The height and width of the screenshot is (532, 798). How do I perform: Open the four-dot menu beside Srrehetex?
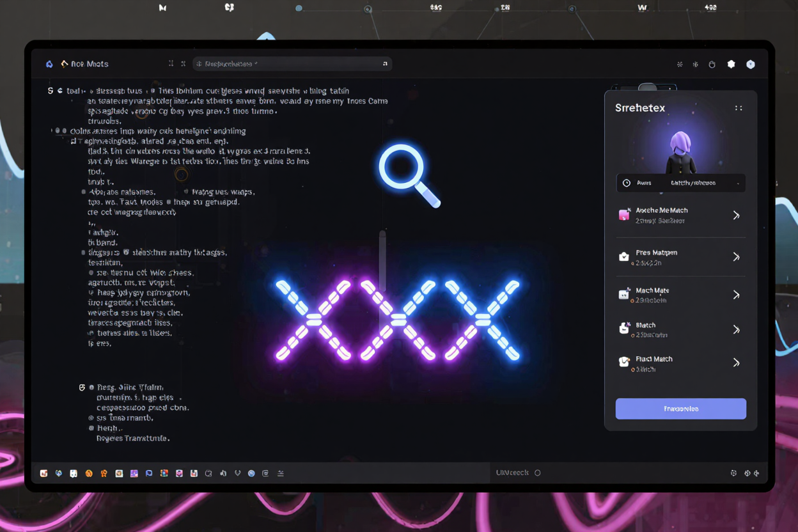pyautogui.click(x=739, y=108)
